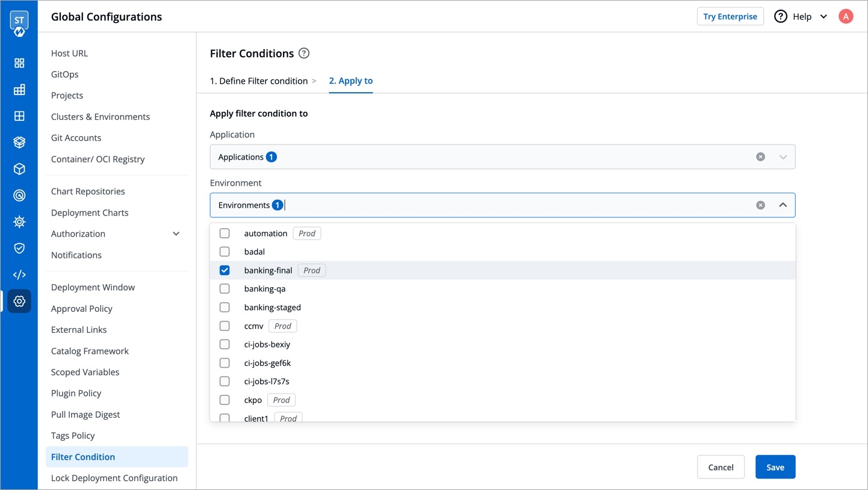
Task: Go back to Define Filter condition step
Action: pyautogui.click(x=259, y=81)
